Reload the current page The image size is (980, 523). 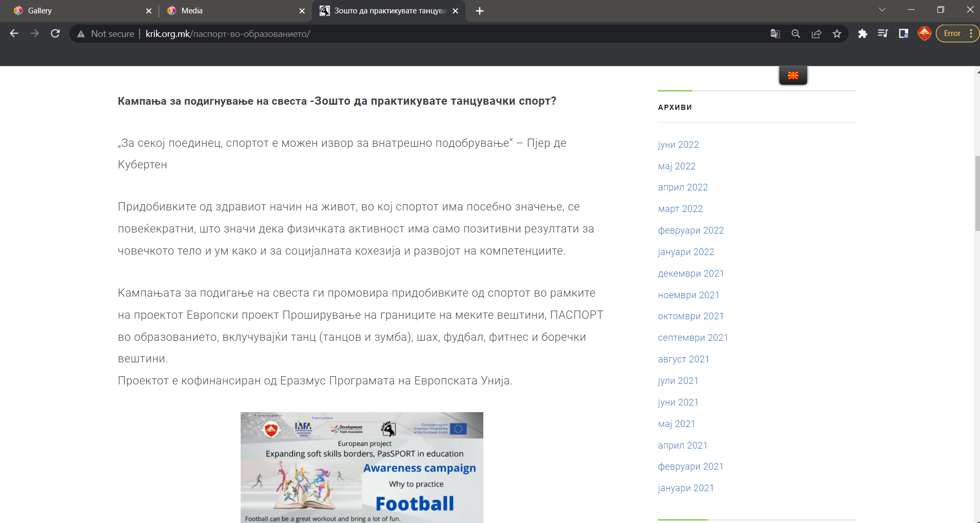tap(55, 33)
